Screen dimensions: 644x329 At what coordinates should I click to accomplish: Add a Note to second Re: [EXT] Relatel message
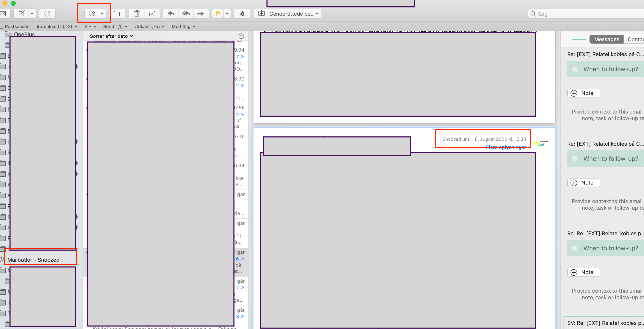(x=584, y=182)
